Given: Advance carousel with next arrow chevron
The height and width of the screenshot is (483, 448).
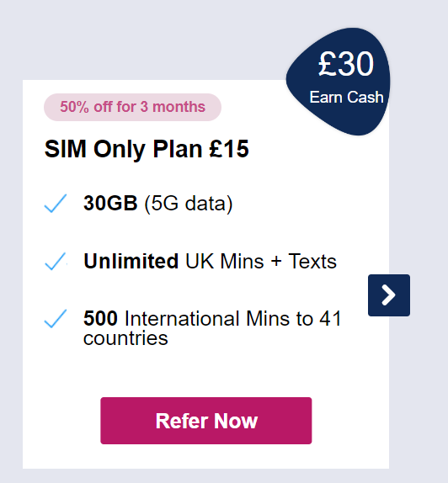Looking at the screenshot, I should [389, 295].
